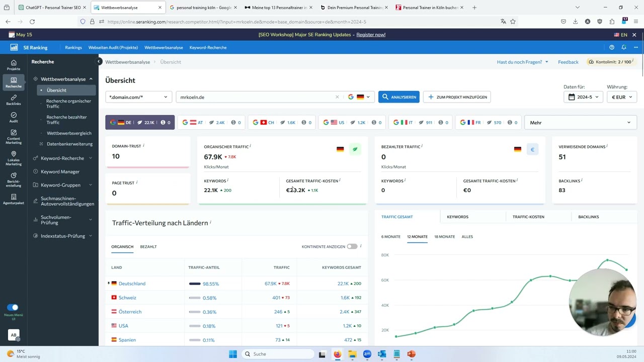644x362 pixels.
Task: Select the 6 Monate range tab
Action: [x=391, y=236]
